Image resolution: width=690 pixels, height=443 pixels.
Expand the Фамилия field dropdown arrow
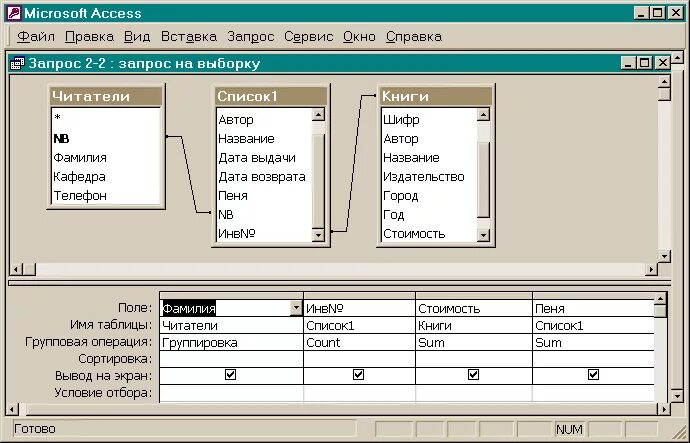296,308
